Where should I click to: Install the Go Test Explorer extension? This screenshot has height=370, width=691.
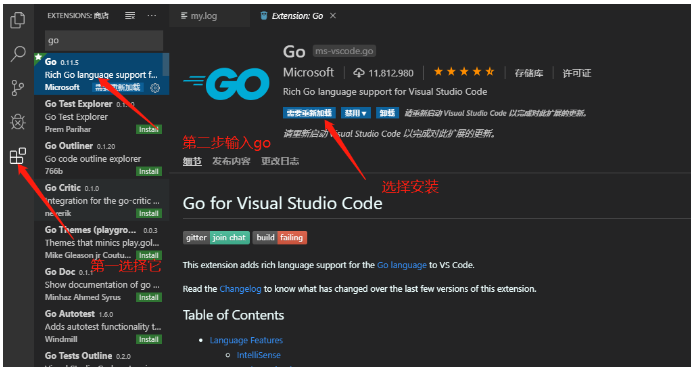[x=149, y=130]
